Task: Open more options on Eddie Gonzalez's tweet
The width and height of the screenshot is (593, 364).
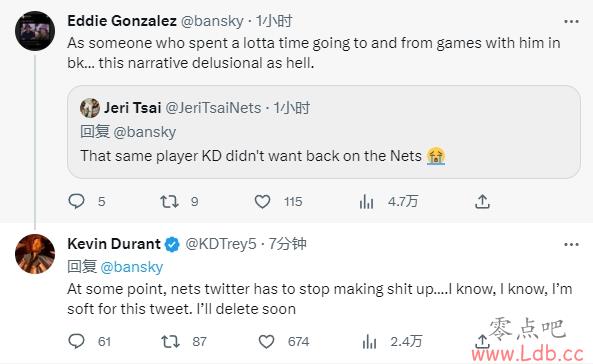Action: 571,22
